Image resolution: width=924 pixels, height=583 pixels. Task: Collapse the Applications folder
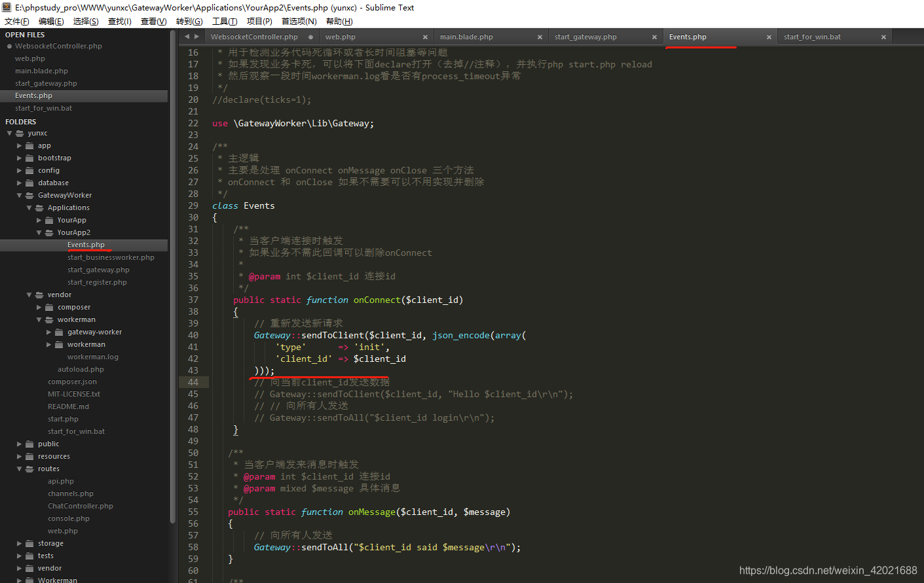tap(29, 207)
